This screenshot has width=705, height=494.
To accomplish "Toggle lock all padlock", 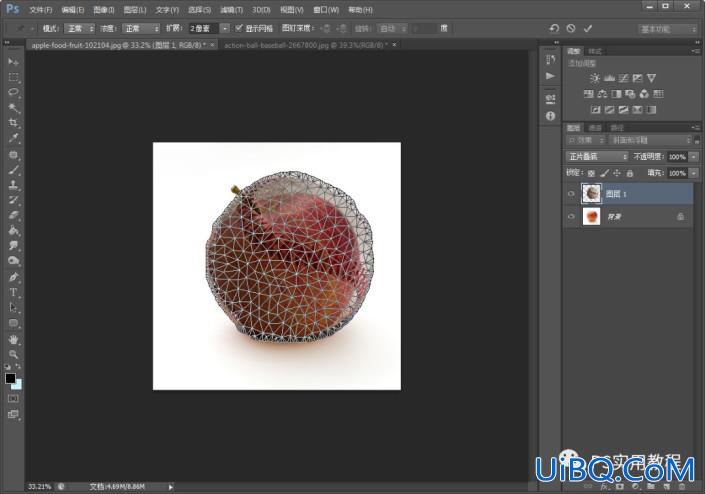I will pos(630,173).
